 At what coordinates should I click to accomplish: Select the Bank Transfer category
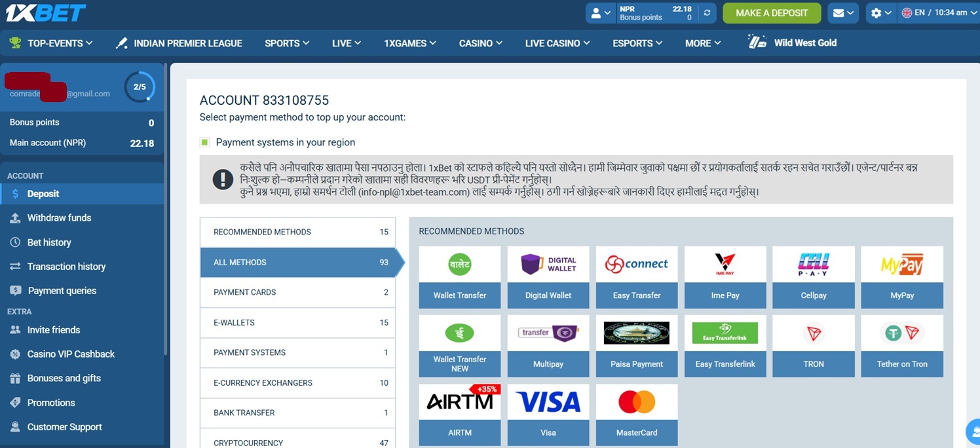(x=298, y=413)
